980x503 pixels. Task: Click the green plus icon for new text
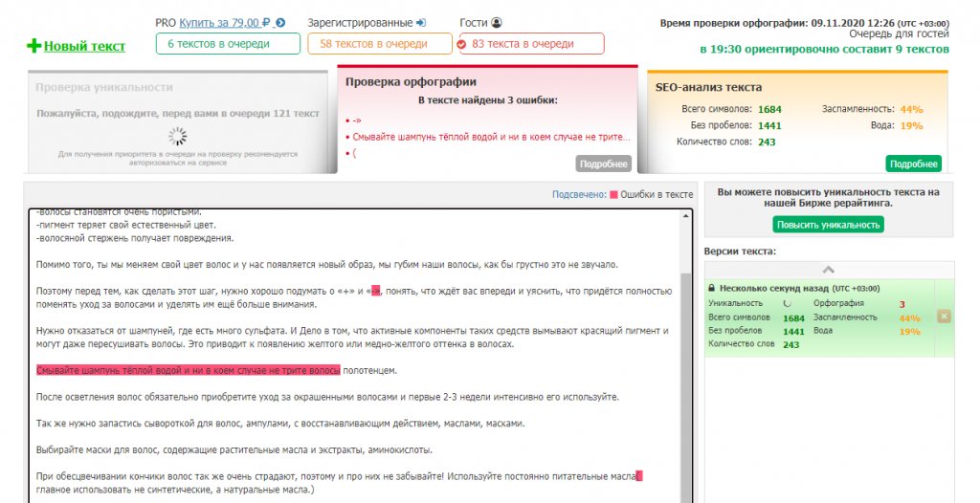(x=34, y=46)
